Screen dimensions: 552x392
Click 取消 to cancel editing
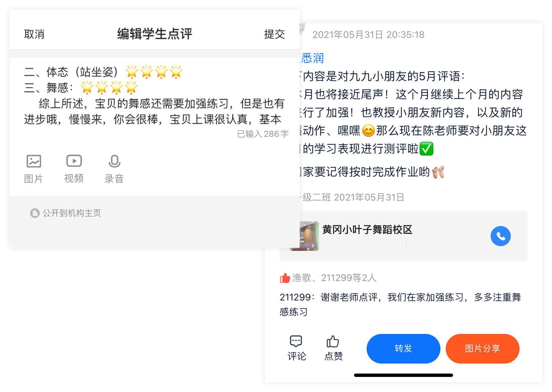pos(34,34)
